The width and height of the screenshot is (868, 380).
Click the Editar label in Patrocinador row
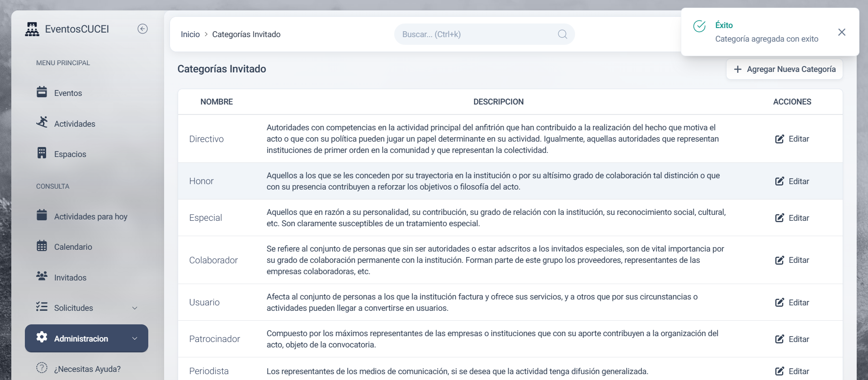(799, 339)
